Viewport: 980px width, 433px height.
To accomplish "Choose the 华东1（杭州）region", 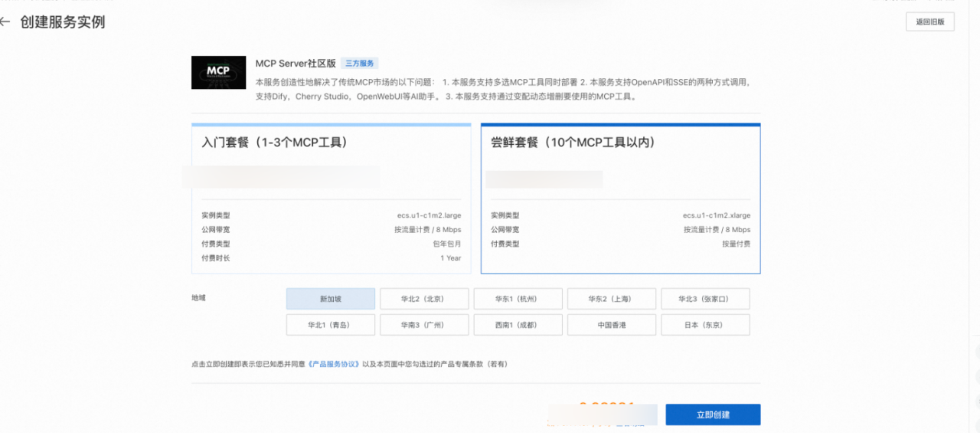I will coord(518,299).
